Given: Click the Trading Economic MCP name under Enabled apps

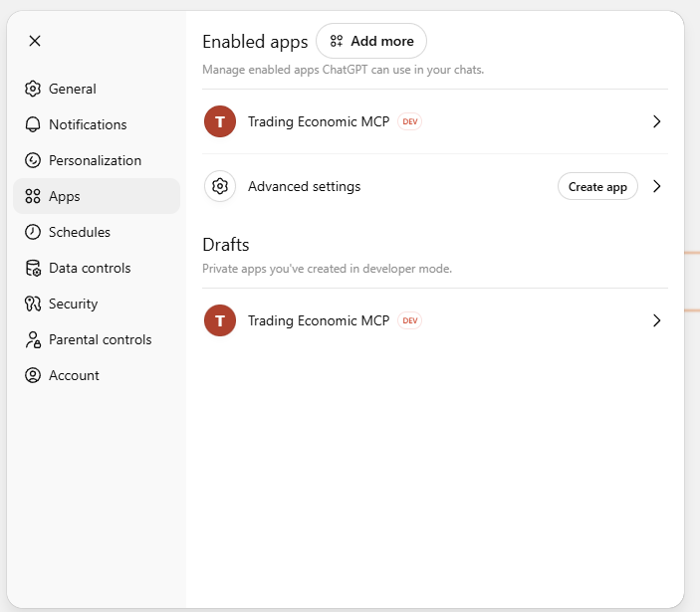Looking at the screenshot, I should point(319,121).
